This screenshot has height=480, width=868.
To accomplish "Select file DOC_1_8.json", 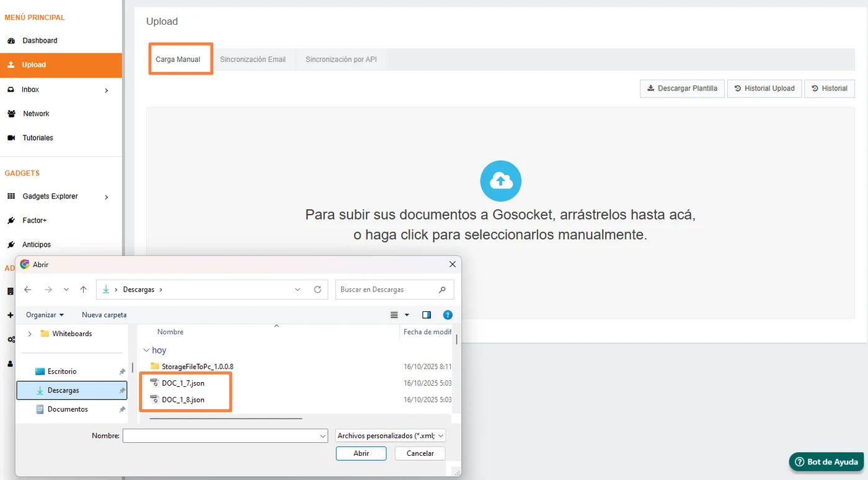I will pyautogui.click(x=183, y=400).
